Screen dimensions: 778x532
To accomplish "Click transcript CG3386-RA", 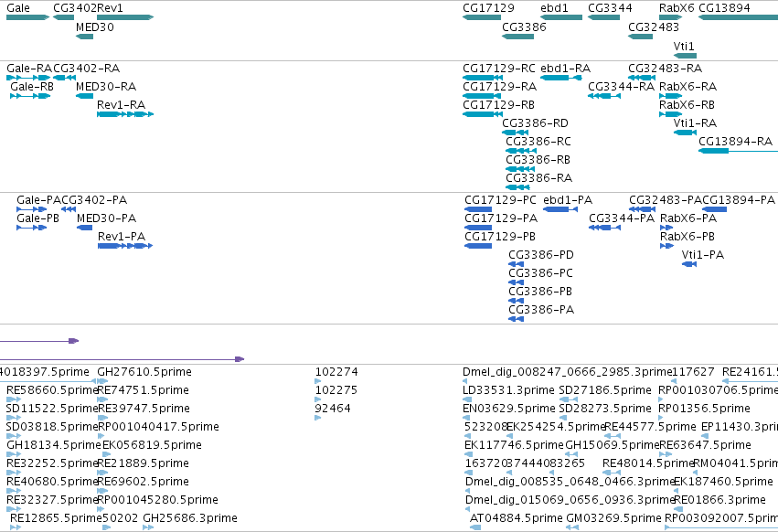I will coord(517,187).
